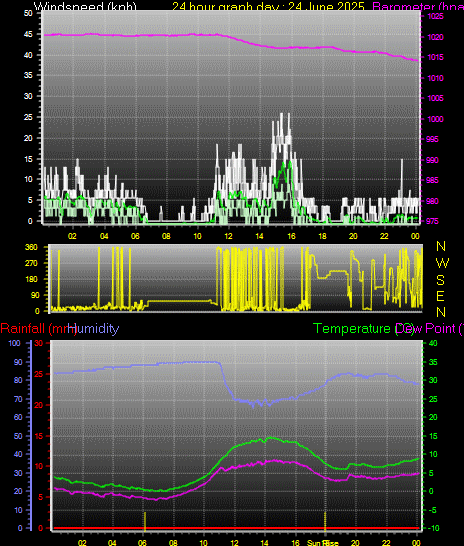Click barometer axis value 1025
The width and height of the screenshot is (464, 546).
(x=435, y=16)
